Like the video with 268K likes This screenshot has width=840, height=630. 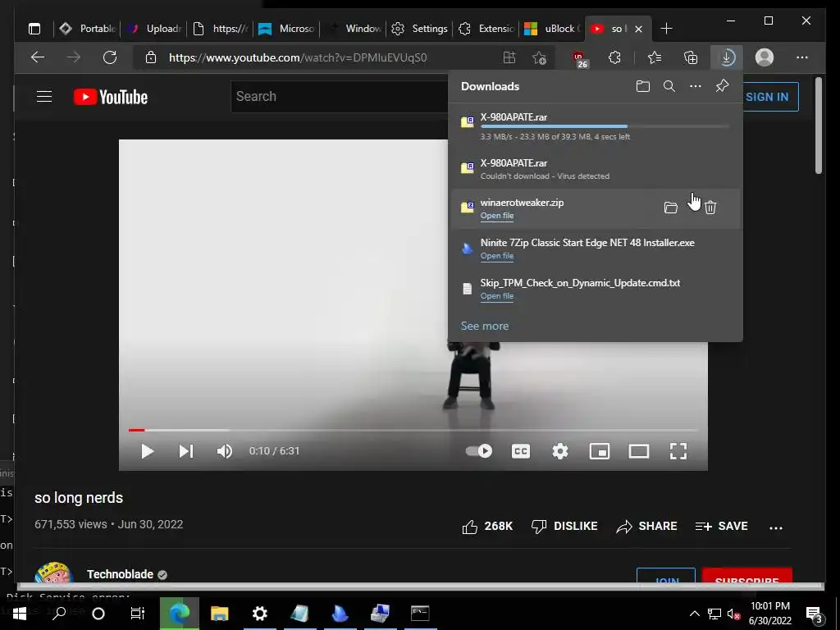point(487,527)
